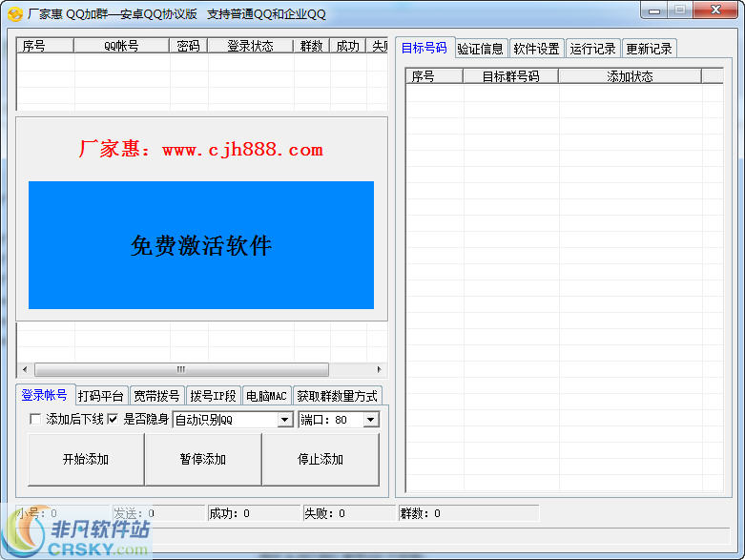The image size is (745, 560).
Task: Click the 成功 column header in account list
Action: pyautogui.click(x=348, y=46)
